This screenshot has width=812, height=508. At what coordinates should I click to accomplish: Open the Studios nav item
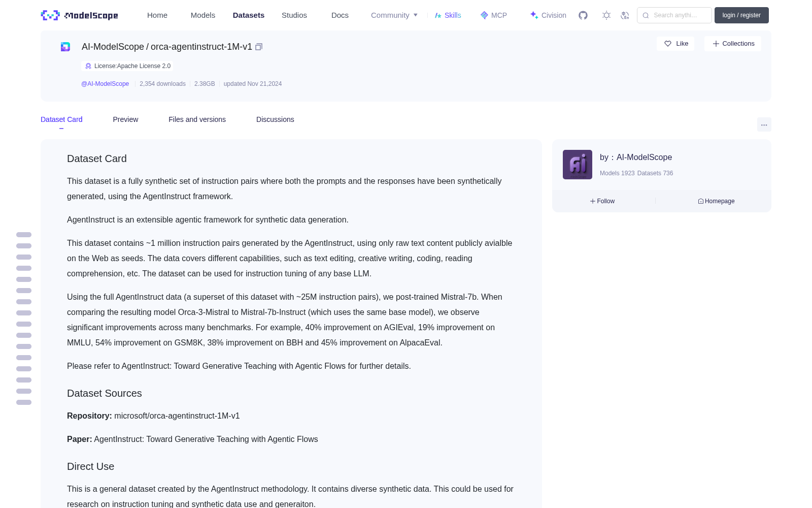coord(294,15)
